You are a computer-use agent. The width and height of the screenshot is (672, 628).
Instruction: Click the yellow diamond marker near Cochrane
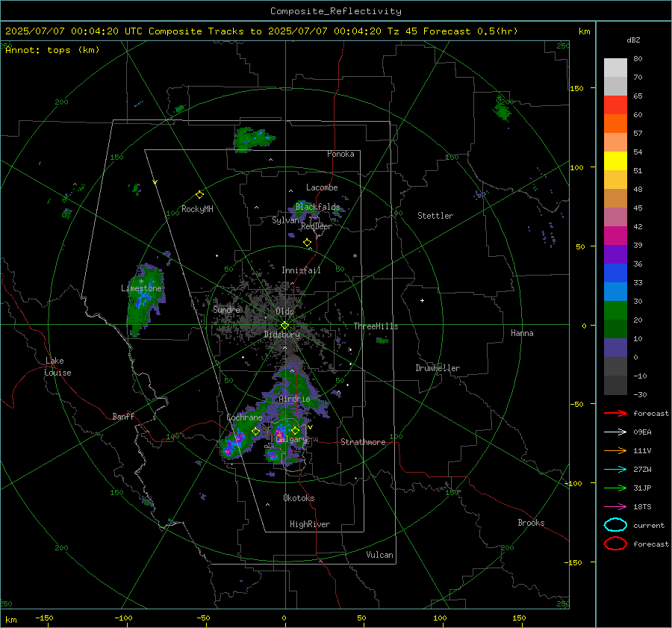tap(256, 432)
